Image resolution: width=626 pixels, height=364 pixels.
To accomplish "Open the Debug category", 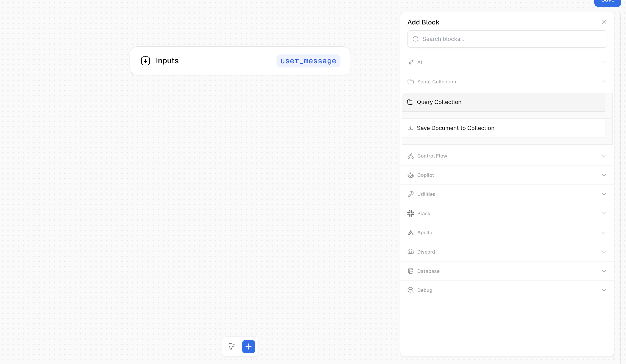I will click(604, 290).
